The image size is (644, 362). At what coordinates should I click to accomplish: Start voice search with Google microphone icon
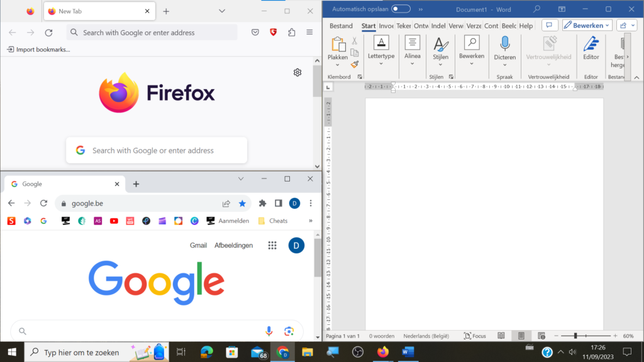(269, 331)
